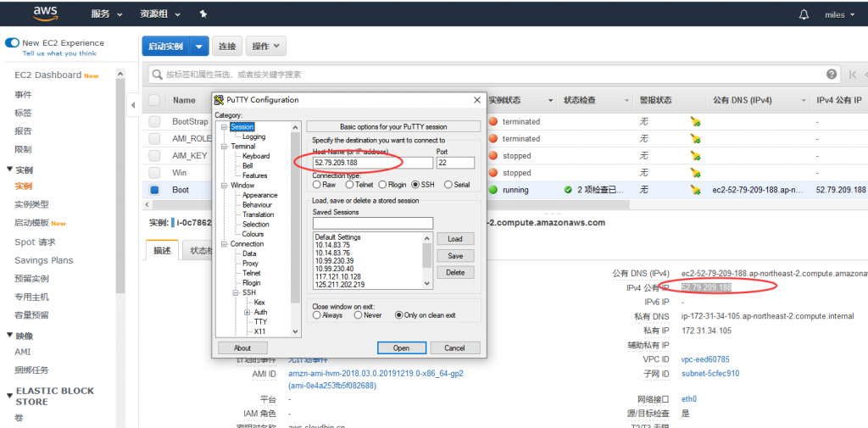Click the Host Name input field
This screenshot has height=428, width=868.
(373, 163)
